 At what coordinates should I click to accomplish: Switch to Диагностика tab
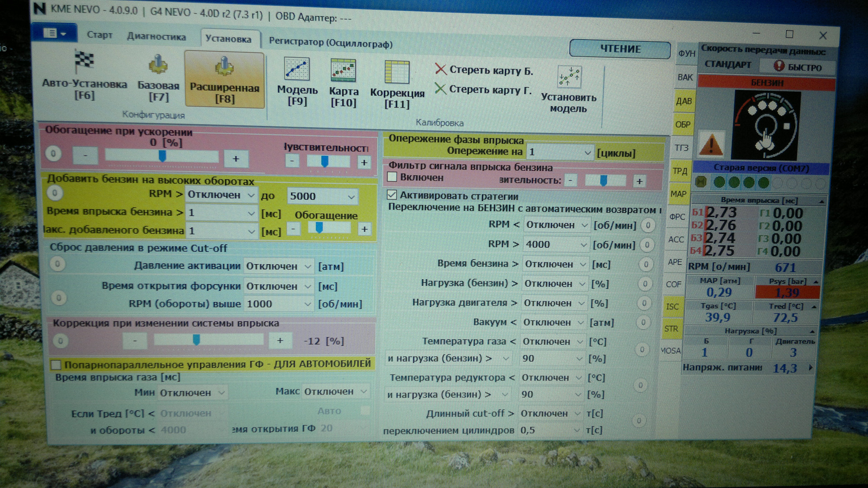point(156,37)
